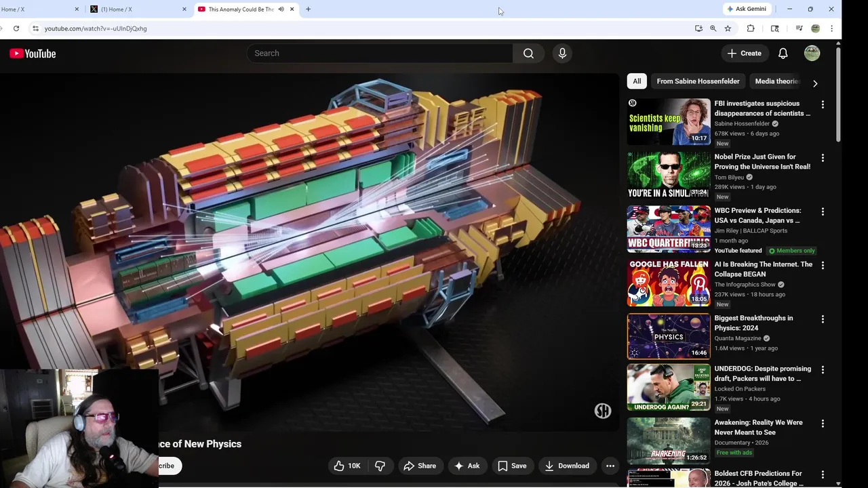This screenshot has height=488, width=868.
Task: Open Chrome media controls icon
Action: tap(799, 28)
